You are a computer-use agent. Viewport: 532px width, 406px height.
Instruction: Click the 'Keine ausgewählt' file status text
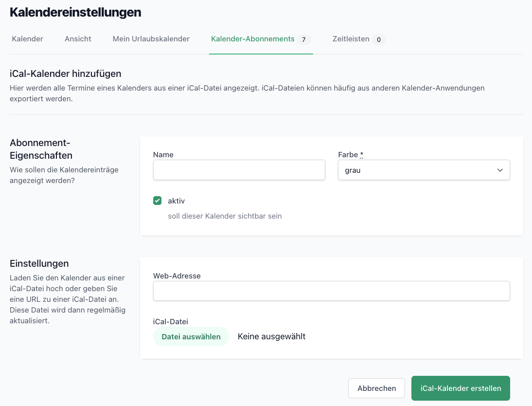click(271, 336)
